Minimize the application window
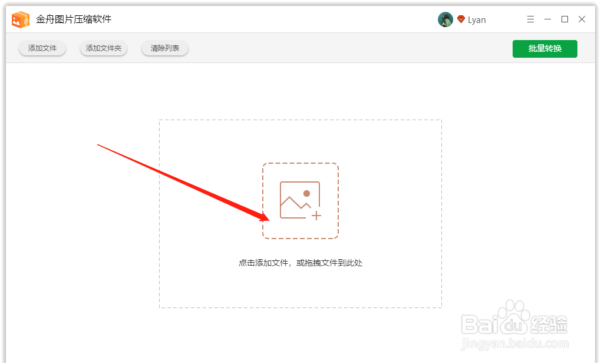This screenshot has height=364, width=601. [x=548, y=19]
